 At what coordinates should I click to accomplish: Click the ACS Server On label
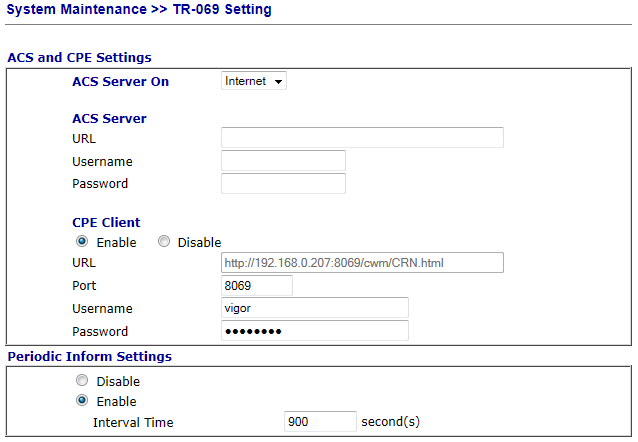tap(120, 81)
